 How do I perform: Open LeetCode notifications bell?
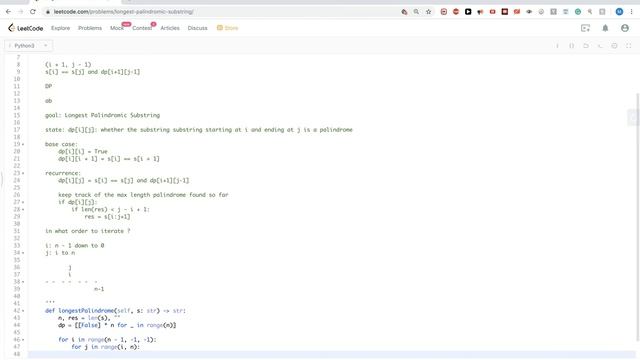coord(605,28)
